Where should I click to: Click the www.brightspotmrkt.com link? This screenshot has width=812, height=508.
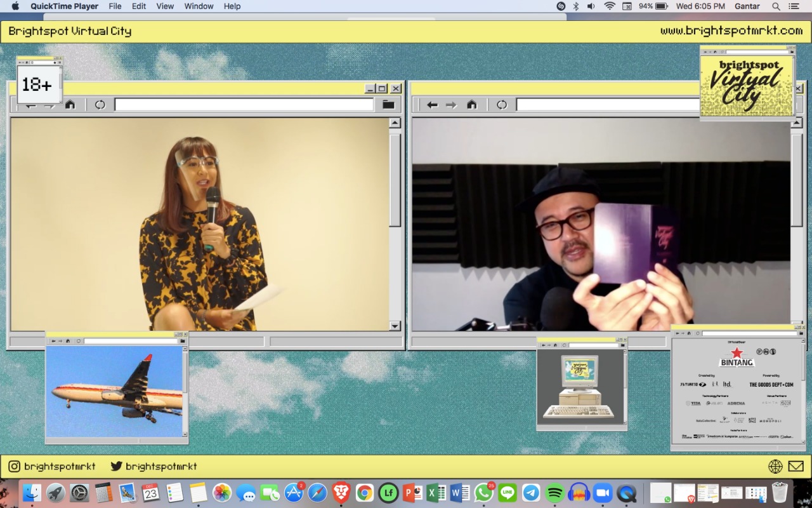731,30
